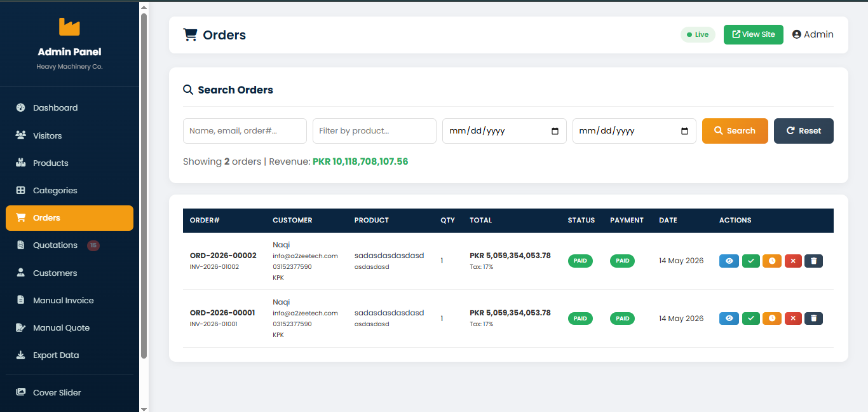Click revenue amount PKR 10,118,708,107.56

pos(360,161)
